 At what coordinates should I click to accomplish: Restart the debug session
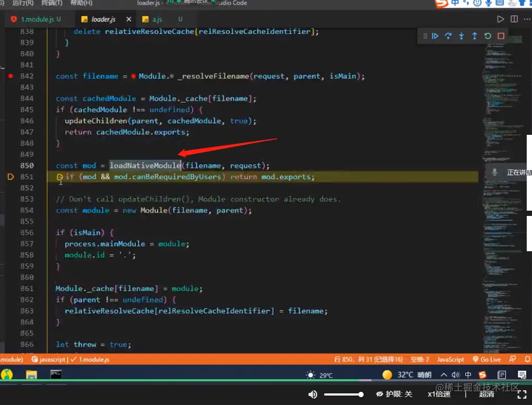(x=488, y=36)
